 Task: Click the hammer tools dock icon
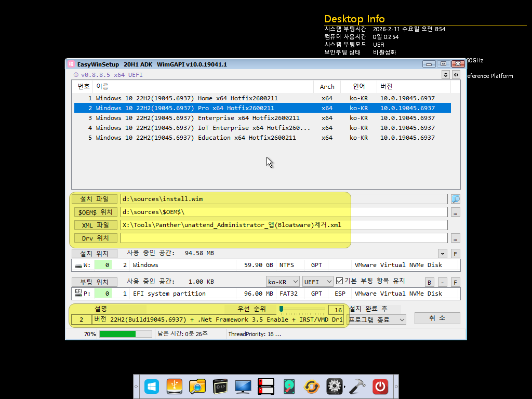coord(357,387)
